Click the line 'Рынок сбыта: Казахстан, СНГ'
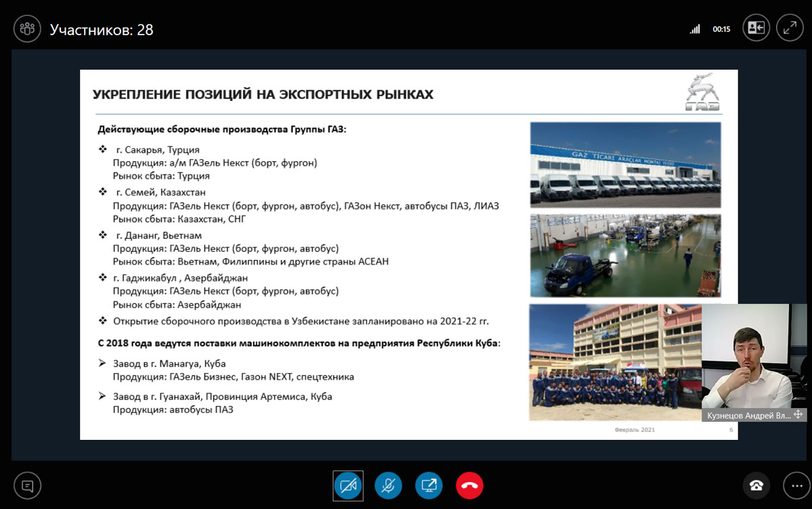 coord(181,219)
